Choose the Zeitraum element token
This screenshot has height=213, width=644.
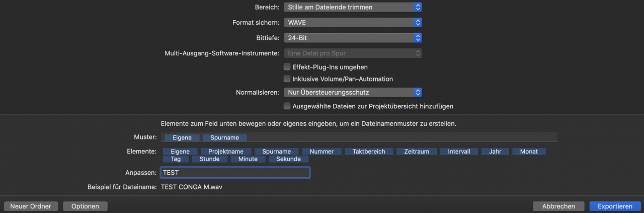417,151
